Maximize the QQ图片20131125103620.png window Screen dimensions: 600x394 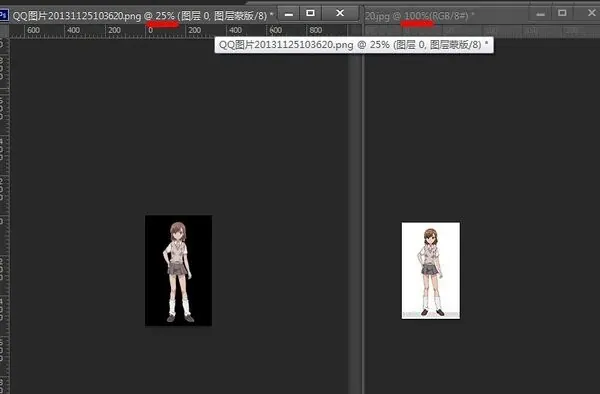(x=310, y=13)
